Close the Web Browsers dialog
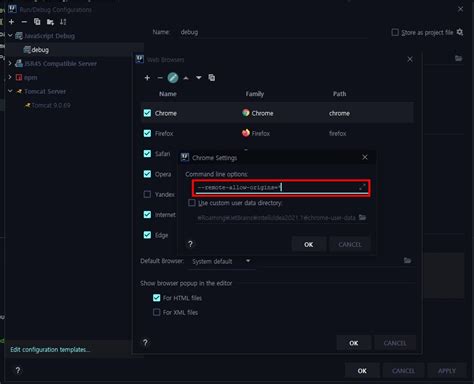Image resolution: width=474 pixels, height=384 pixels. [x=410, y=59]
